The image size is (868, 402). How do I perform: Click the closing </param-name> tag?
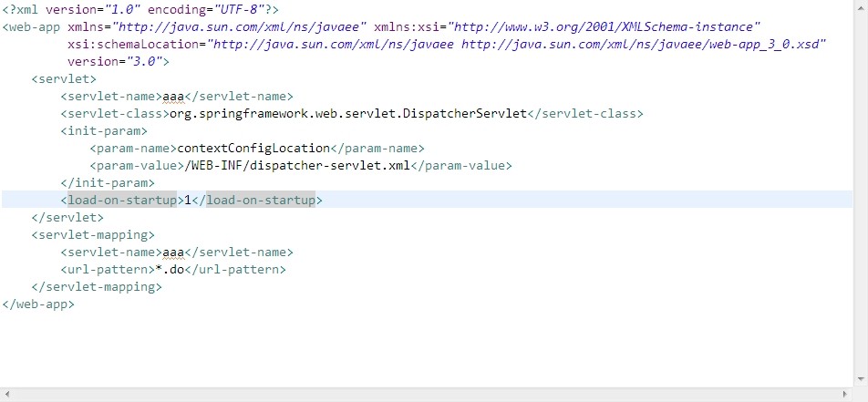point(377,148)
